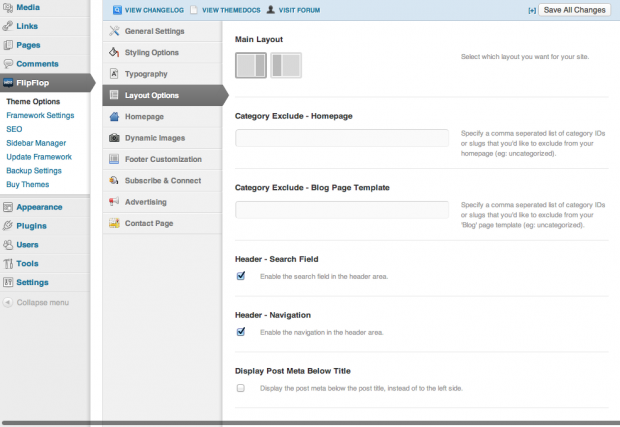Open the Contact Page tab
This screenshot has height=427, width=620.
[162, 223]
